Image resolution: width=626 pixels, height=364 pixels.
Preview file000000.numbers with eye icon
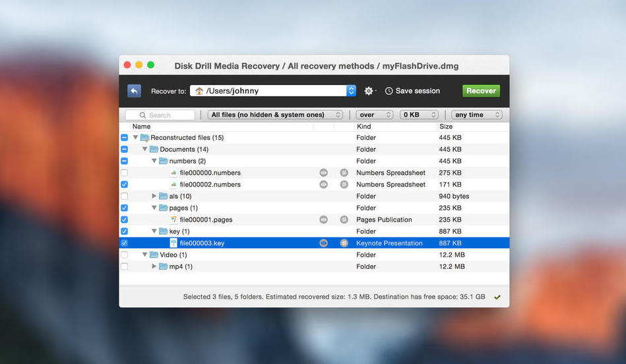[323, 173]
